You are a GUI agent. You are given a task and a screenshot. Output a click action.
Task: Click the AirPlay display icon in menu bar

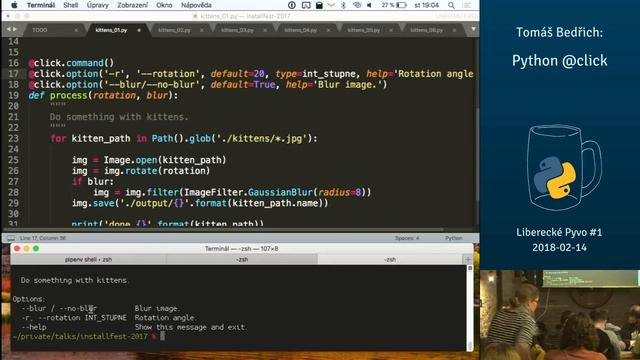coord(306,5)
